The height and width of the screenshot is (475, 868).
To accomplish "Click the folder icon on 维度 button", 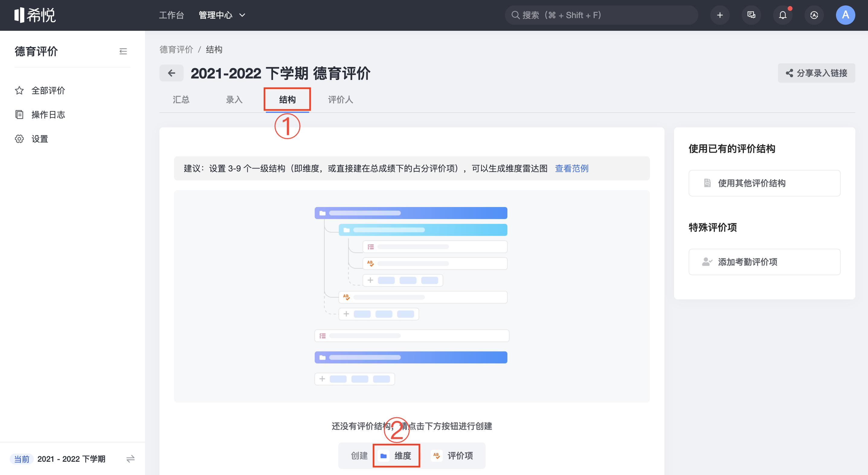I will (x=384, y=456).
